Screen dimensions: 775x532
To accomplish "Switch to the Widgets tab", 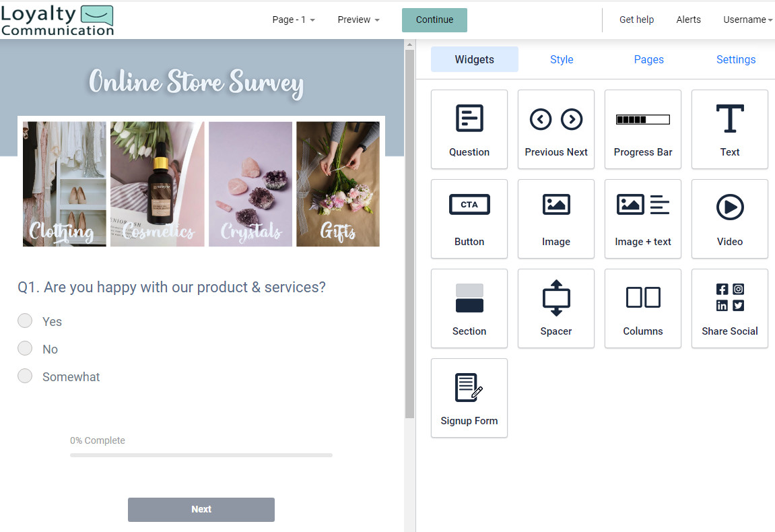I will (475, 59).
